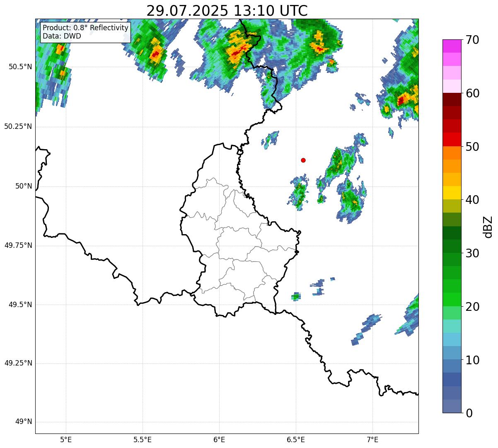This screenshot has height=448, width=498.
Task: Click the plot title "29.07.2025 13:10 UTC"
Action: [227, 11]
